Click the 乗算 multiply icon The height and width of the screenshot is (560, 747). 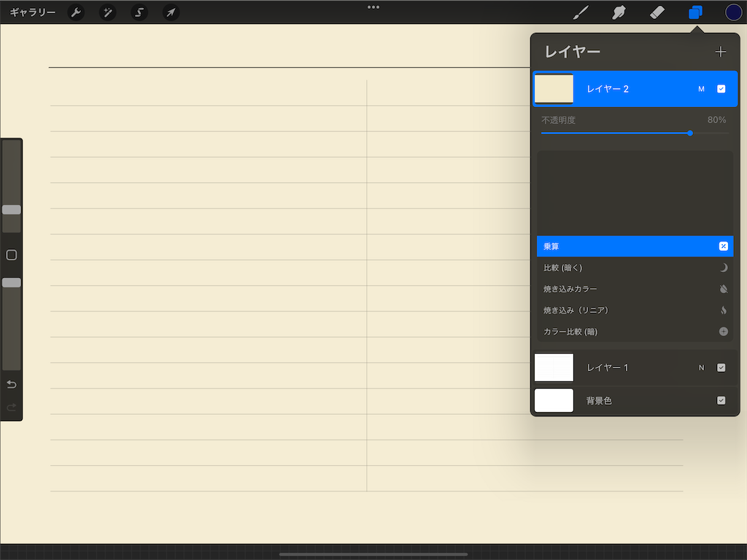pyautogui.click(x=723, y=246)
